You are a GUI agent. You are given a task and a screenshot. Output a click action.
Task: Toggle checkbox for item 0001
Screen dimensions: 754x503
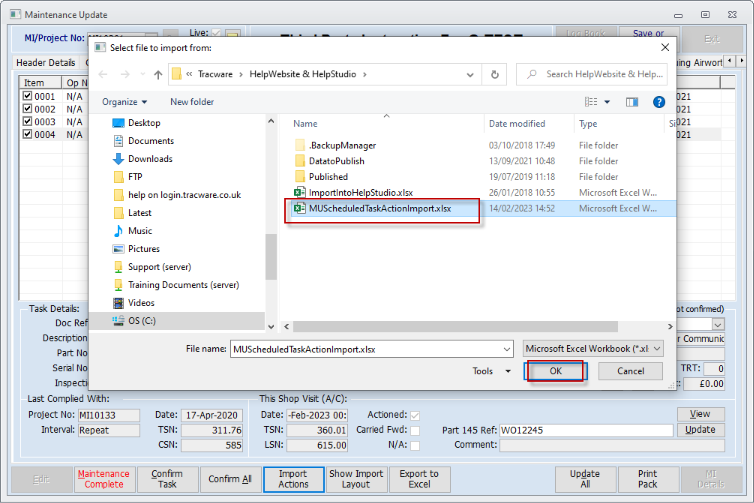tap(28, 96)
